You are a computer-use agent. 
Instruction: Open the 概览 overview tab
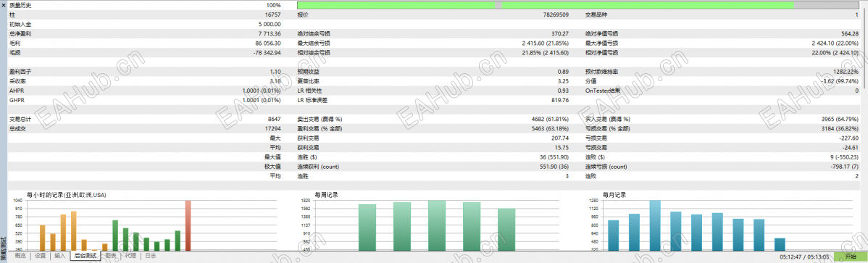(20, 256)
